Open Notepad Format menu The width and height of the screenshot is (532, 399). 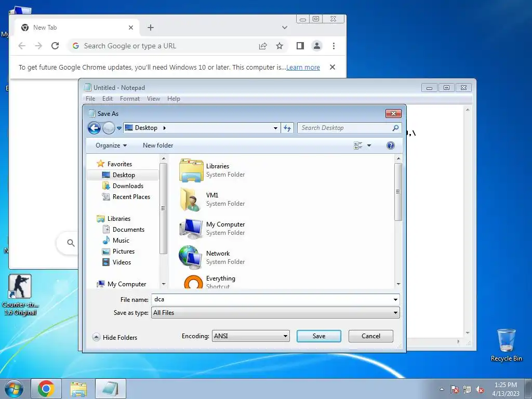click(129, 99)
